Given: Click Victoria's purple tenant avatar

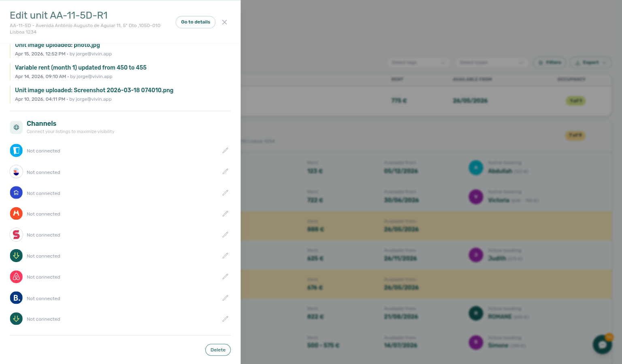Looking at the screenshot, I should point(476,197).
